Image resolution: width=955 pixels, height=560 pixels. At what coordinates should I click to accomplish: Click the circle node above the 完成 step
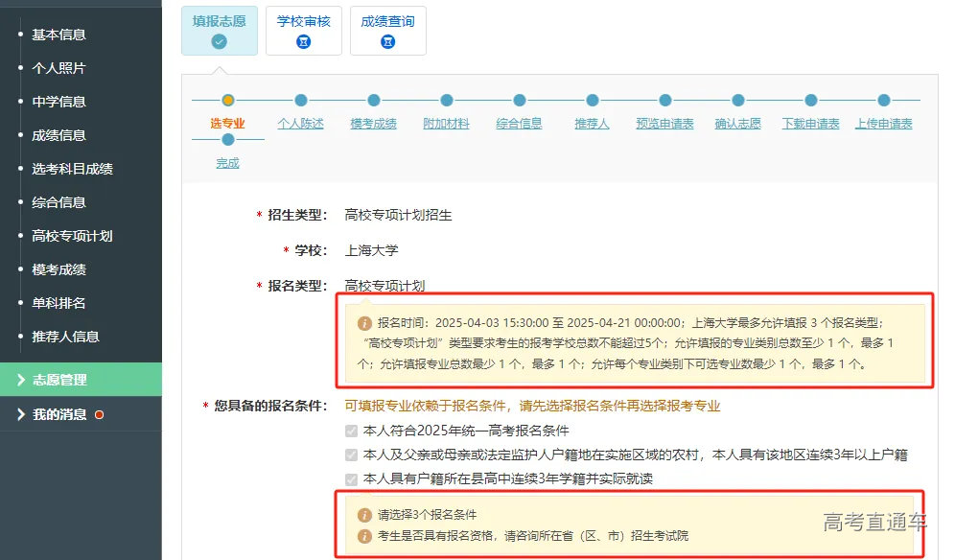pyautogui.click(x=227, y=137)
